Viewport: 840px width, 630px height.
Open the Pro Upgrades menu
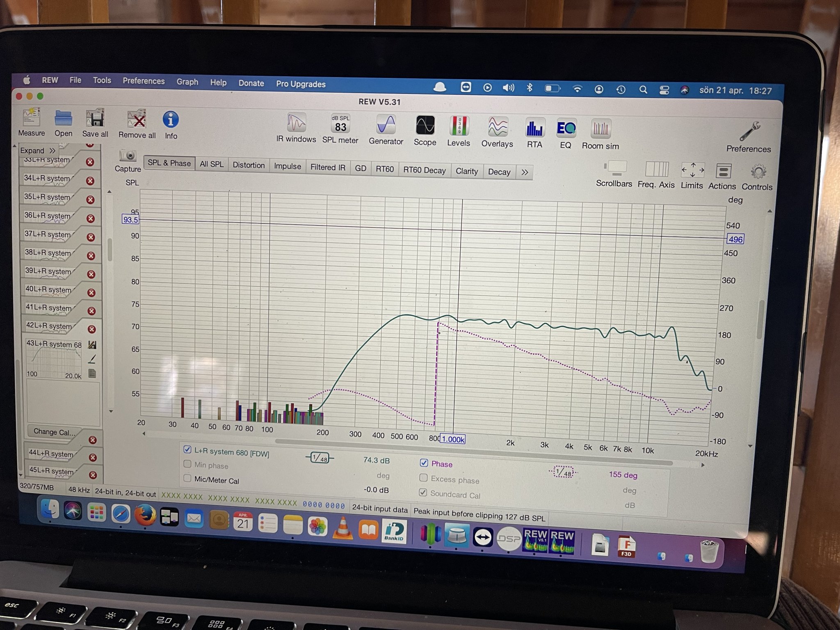click(301, 84)
